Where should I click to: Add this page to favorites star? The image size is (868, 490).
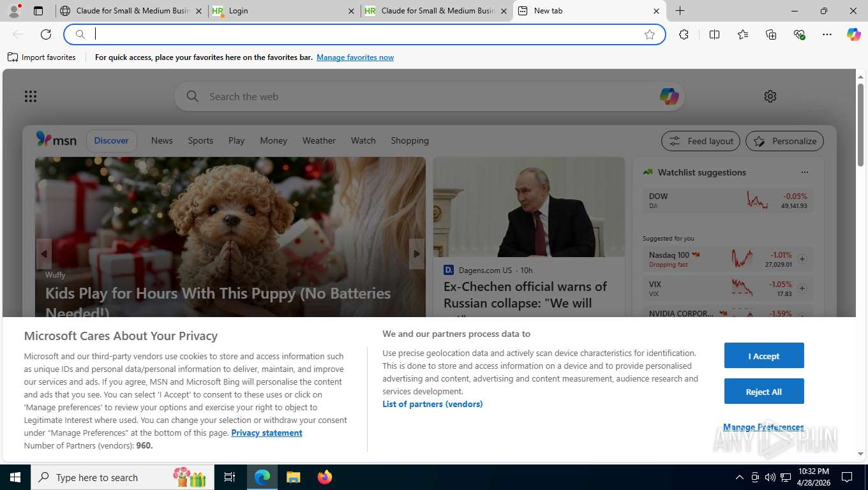650,34
